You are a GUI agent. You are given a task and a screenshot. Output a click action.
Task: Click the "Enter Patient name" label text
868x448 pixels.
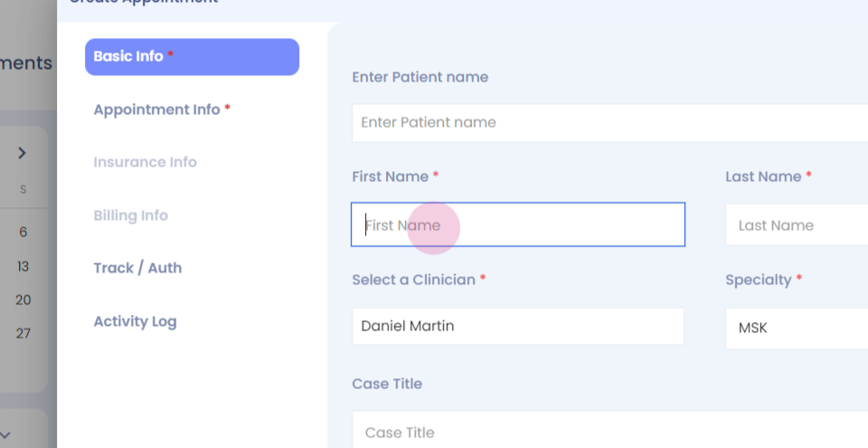[420, 78]
